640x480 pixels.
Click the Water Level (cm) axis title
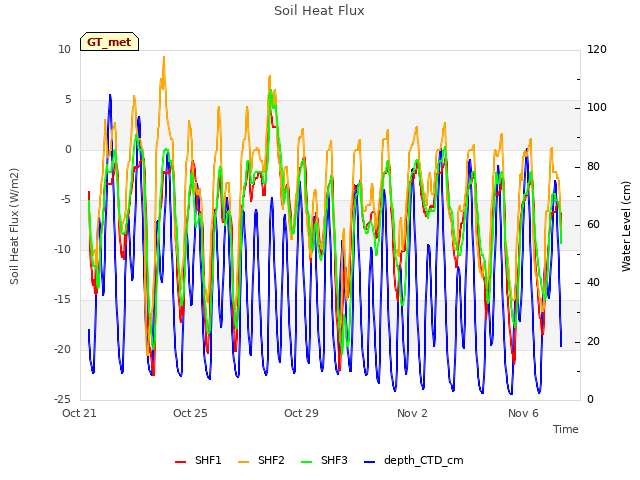click(626, 226)
